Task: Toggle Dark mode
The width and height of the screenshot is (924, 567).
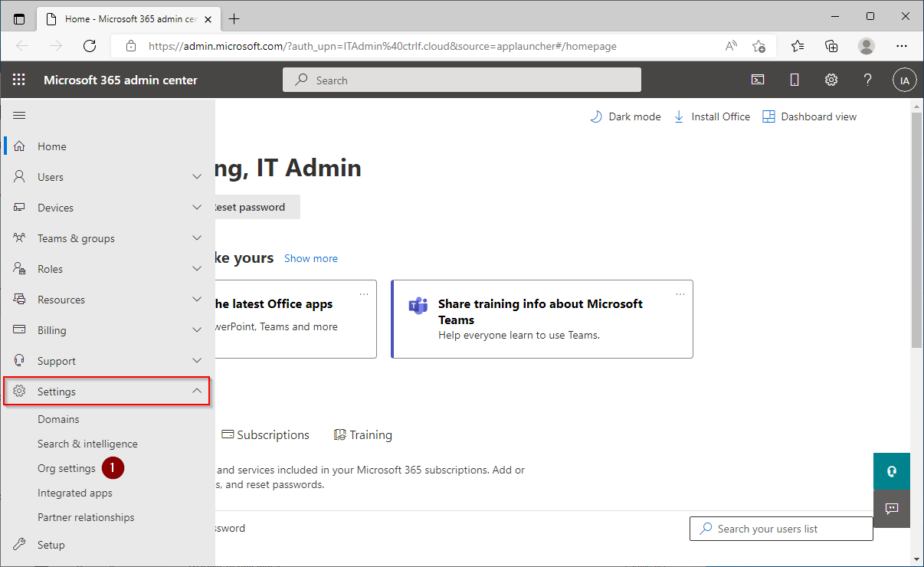Action: pos(625,116)
